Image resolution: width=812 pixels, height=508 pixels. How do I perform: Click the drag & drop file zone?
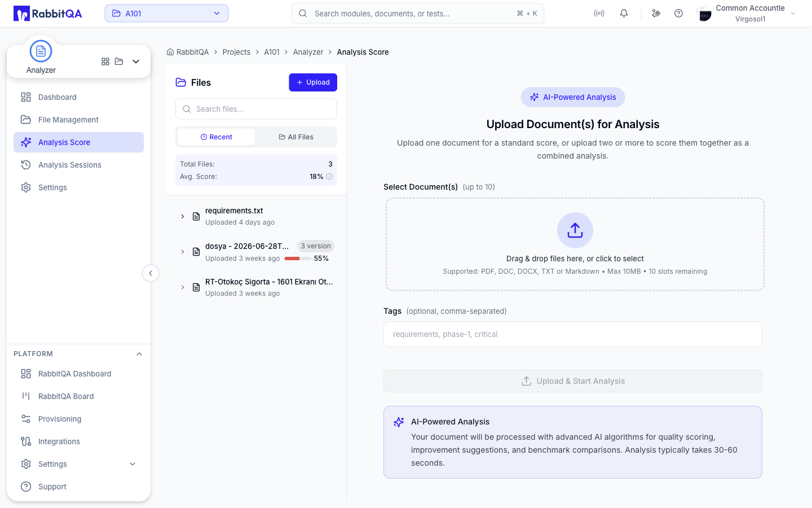click(575, 244)
